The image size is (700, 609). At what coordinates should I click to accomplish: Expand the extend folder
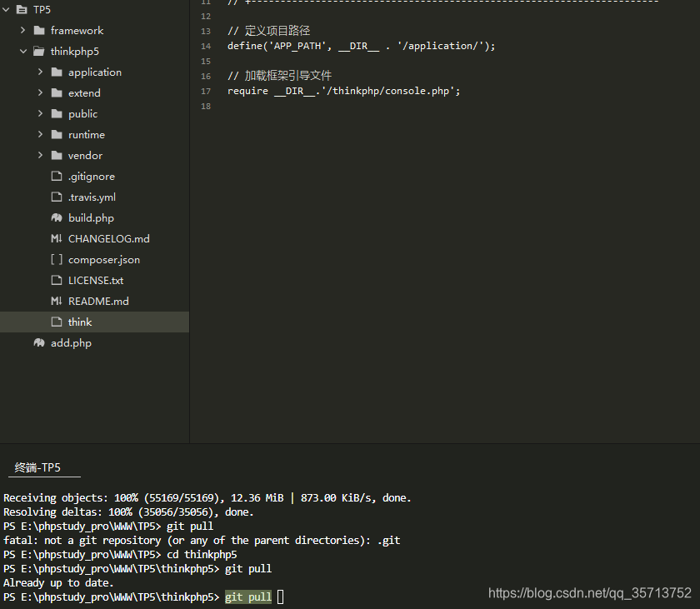[x=40, y=92]
